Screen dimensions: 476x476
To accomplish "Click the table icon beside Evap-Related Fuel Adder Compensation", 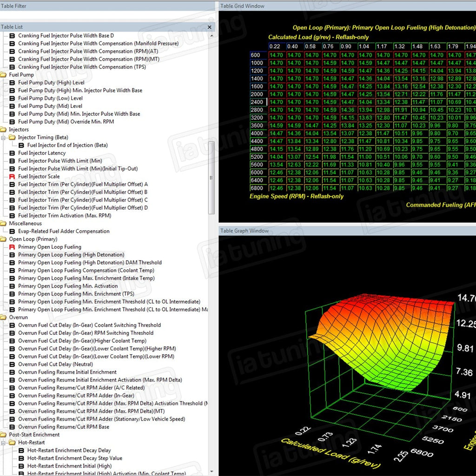I will [x=13, y=231].
